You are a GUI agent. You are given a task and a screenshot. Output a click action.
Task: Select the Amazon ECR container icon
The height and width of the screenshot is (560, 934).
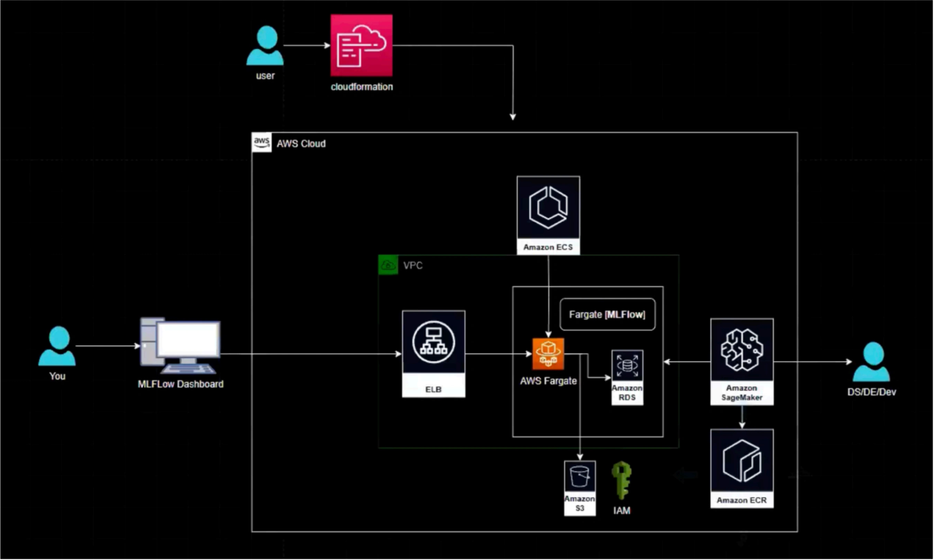tap(742, 460)
